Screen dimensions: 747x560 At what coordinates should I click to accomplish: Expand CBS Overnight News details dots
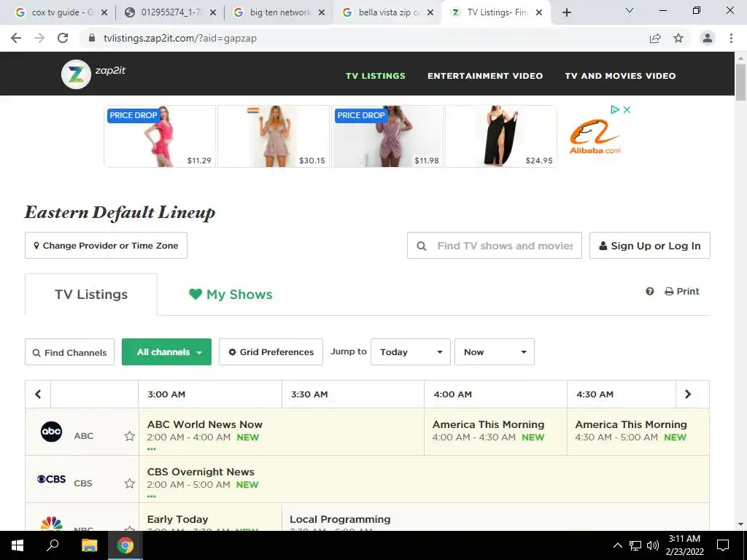coord(152,497)
